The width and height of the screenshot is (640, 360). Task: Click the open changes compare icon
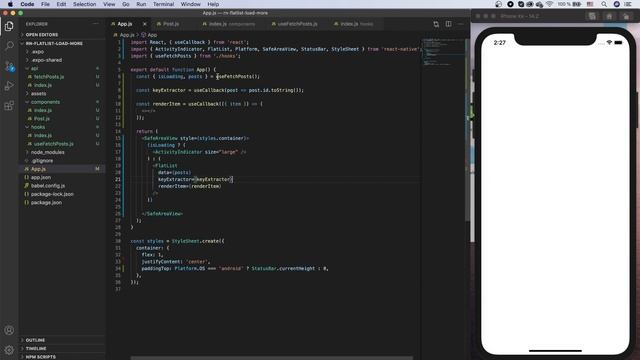click(436, 24)
